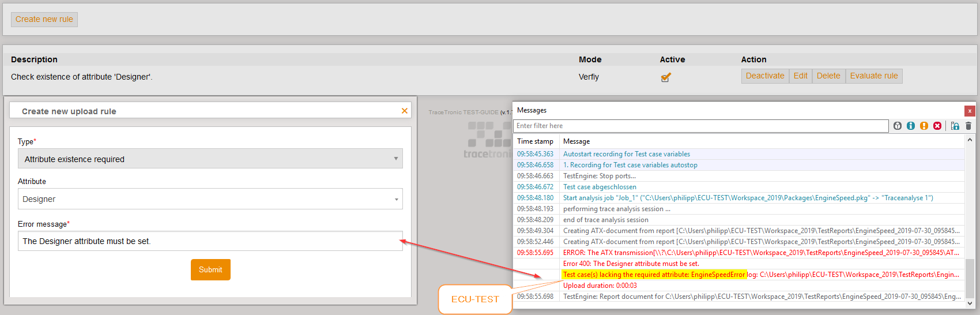
Task: Click the Evaluate rule button
Action: 874,76
